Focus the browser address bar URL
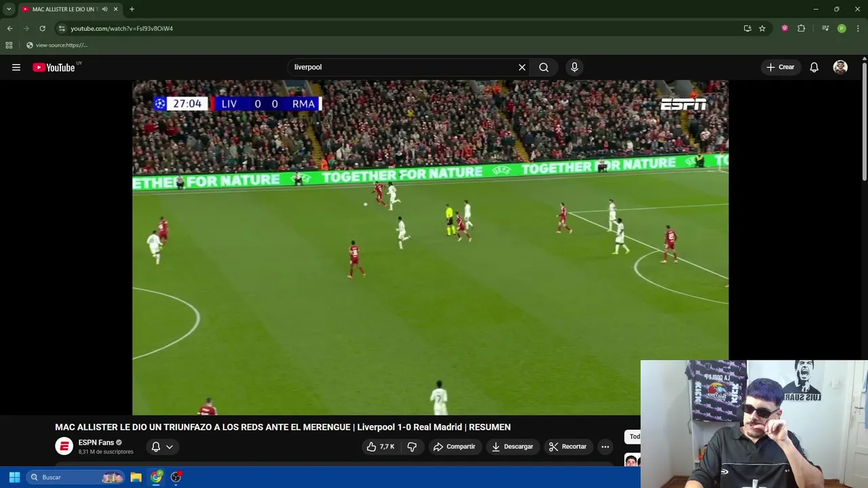 (x=122, y=28)
